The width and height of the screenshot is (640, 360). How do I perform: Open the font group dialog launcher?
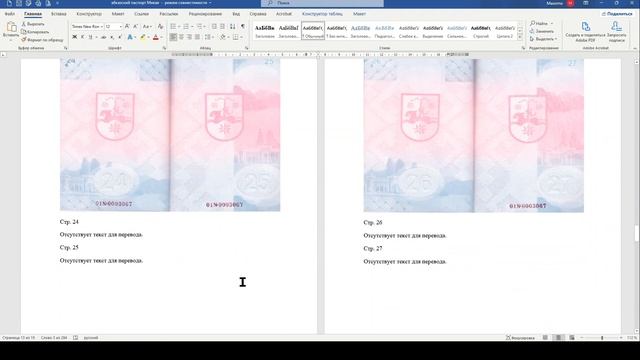[164, 48]
